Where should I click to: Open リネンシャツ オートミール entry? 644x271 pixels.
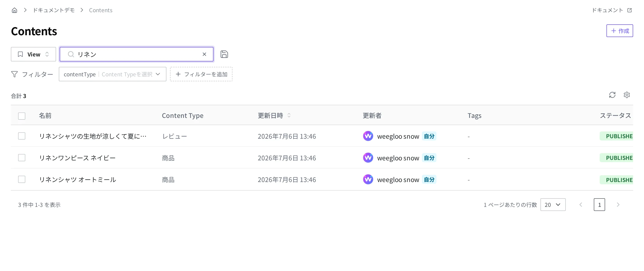pos(78,180)
